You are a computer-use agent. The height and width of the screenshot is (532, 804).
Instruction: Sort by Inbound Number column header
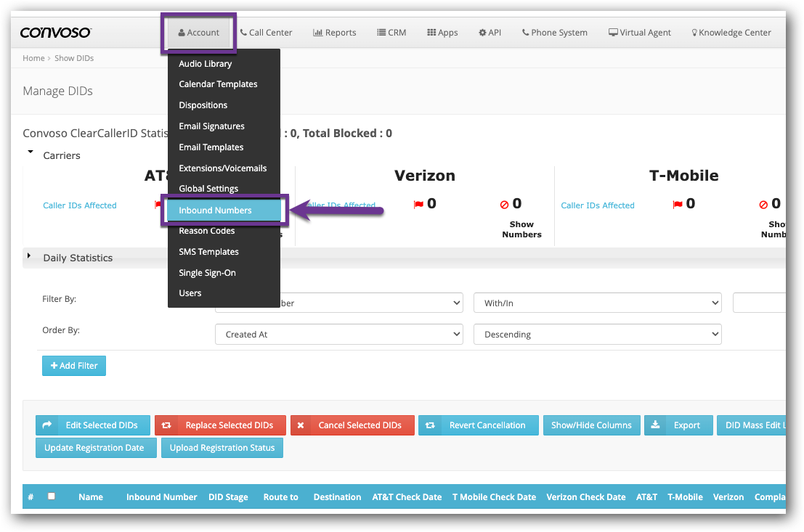tap(161, 497)
